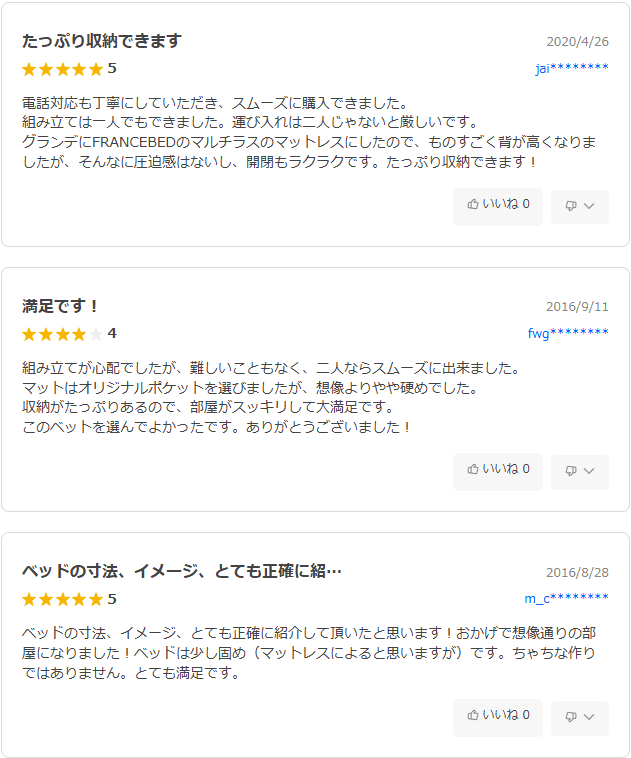Viewport: 631px width, 758px height.
Task: Click thumbs-down icon on 満足です！ review
Action: 571,471
